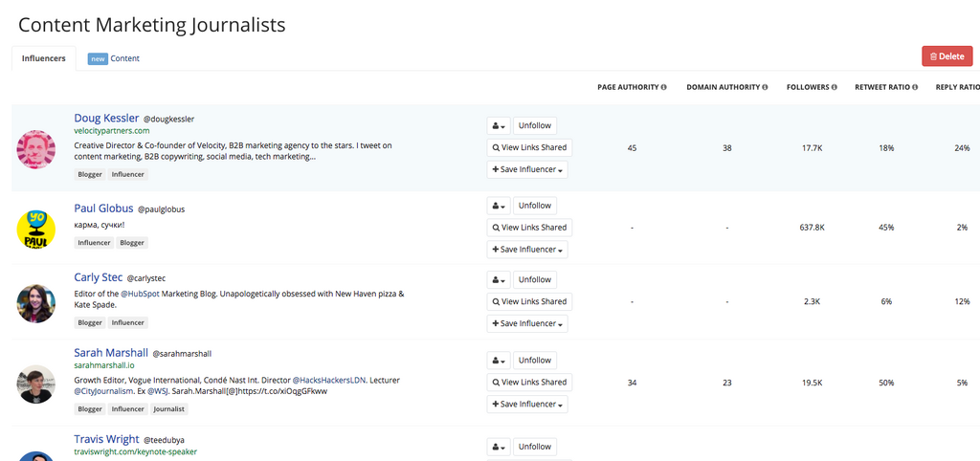Click the Journalist tag on Sarah Marshall
Viewport: 980px width, 461px height.
tap(169, 408)
